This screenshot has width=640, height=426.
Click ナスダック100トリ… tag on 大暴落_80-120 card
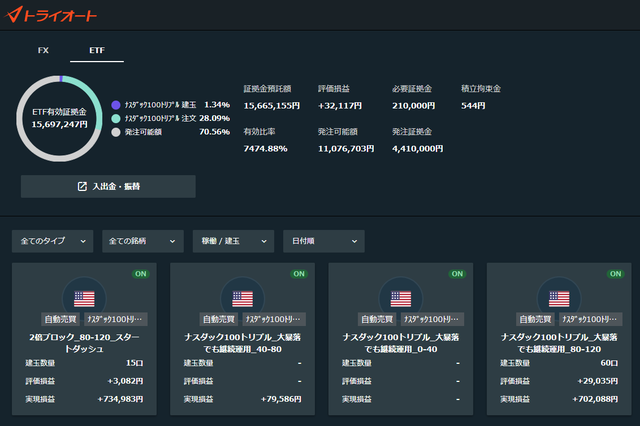pyautogui.click(x=591, y=319)
